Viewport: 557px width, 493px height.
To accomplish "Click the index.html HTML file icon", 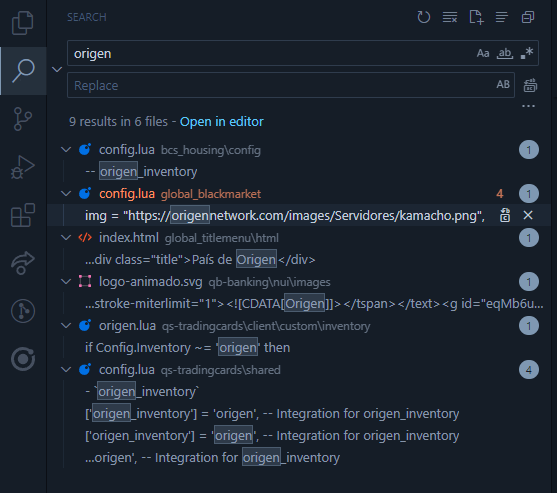I will coord(85,238).
